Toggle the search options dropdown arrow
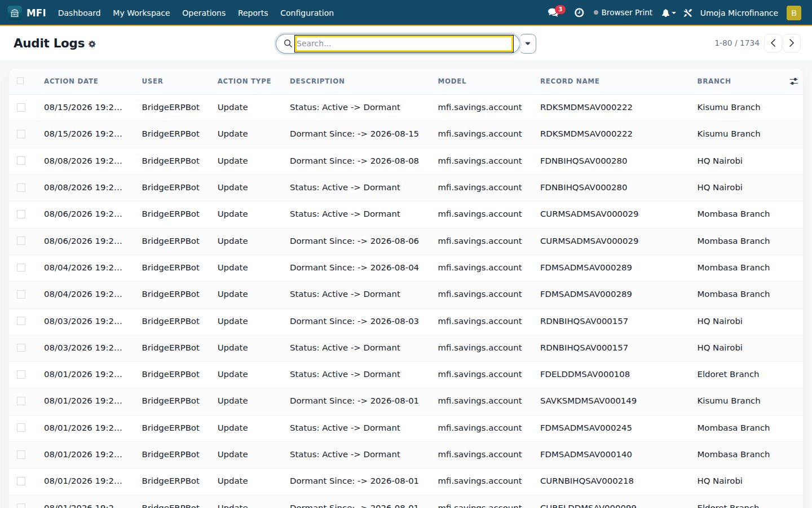Screen dimensions: 812x508 pyautogui.click(x=528, y=43)
